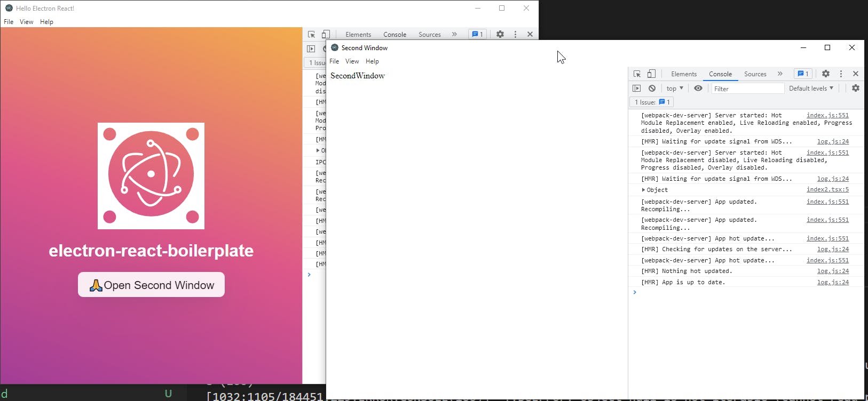Open console settings gear in Second Window
Viewport: 868px width, 401px height.
[x=856, y=89]
